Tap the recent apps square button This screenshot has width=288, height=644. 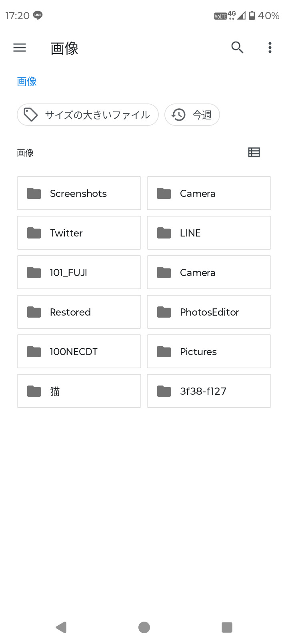click(227, 627)
